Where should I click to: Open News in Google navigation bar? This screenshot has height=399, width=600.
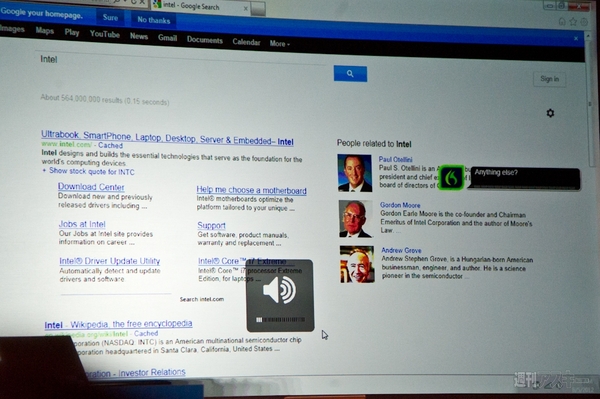pyautogui.click(x=139, y=36)
